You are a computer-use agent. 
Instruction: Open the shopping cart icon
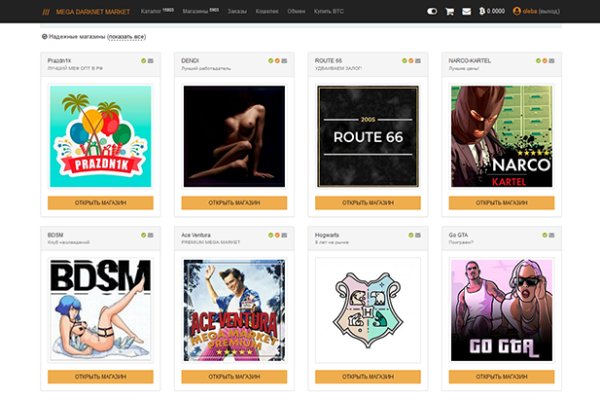click(449, 11)
